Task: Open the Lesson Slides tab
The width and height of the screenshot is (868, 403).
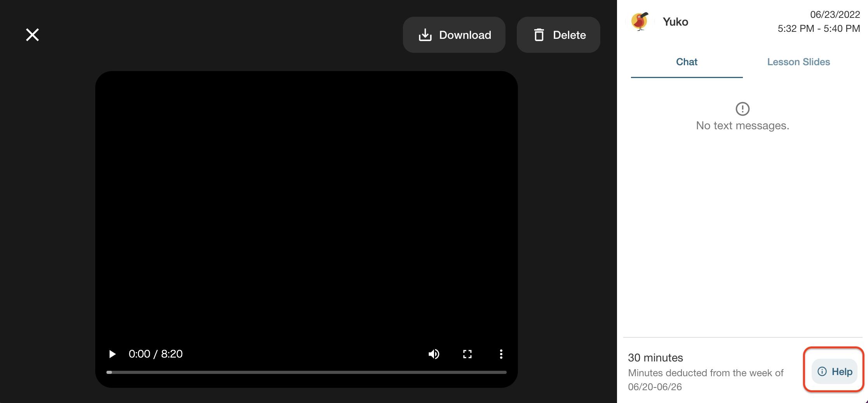Action: (798, 62)
